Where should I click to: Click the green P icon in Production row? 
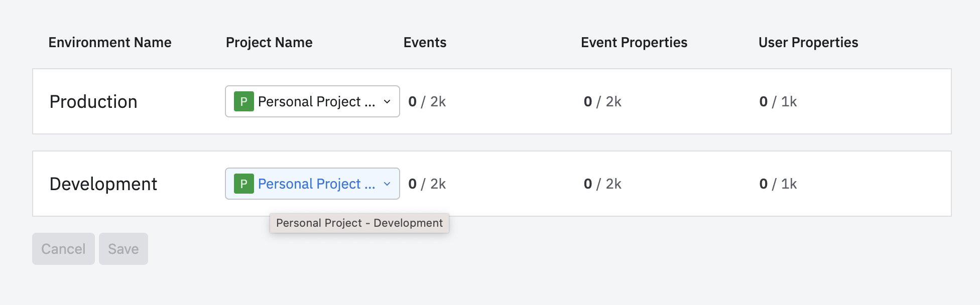pyautogui.click(x=243, y=101)
